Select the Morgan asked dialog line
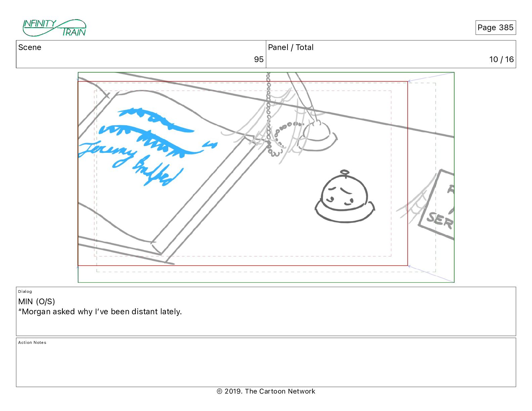The width and height of the screenshot is (532, 411). pos(100,312)
